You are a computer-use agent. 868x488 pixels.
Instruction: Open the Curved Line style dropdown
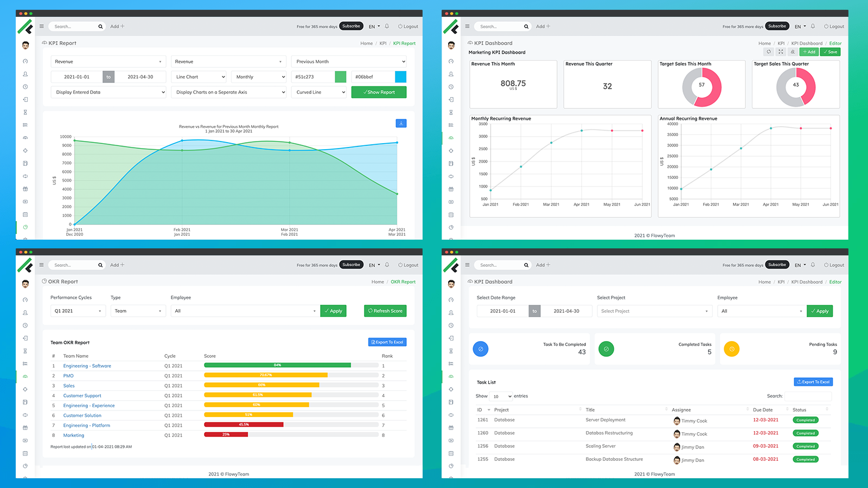319,92
